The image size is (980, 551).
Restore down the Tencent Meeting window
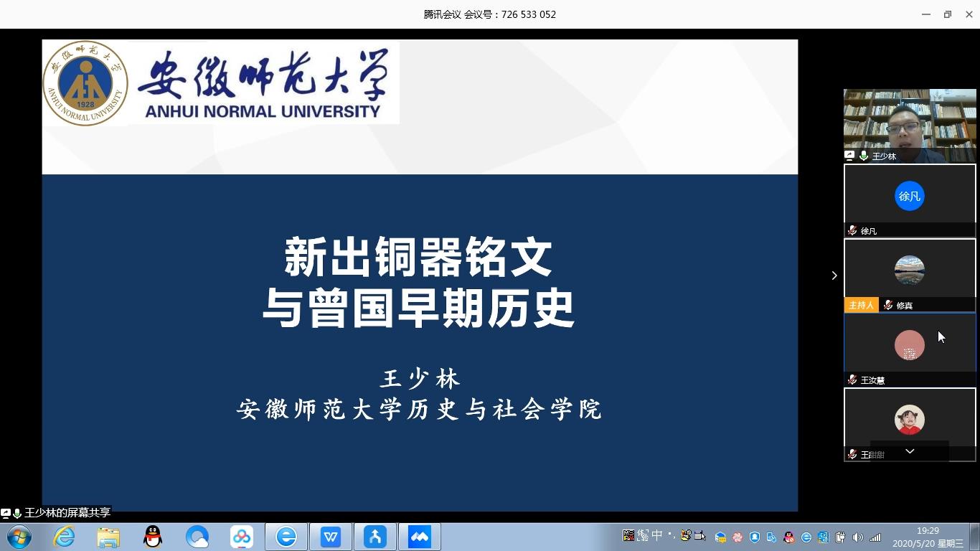click(947, 14)
